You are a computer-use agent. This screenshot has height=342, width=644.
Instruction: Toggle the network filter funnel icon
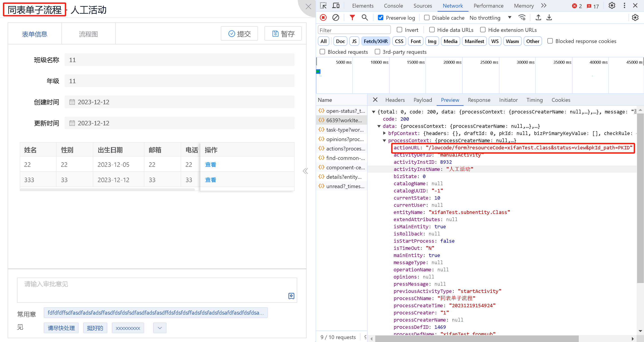352,17
